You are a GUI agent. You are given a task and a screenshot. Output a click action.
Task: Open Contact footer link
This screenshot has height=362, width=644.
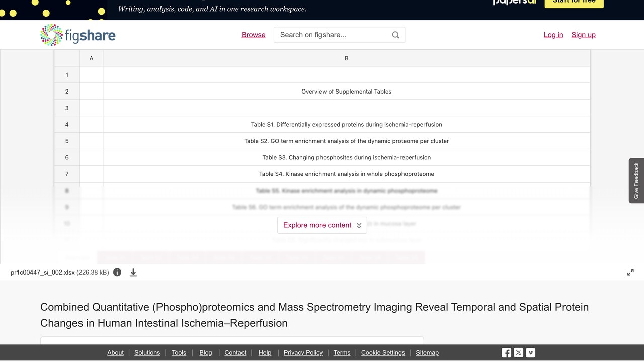235,353
